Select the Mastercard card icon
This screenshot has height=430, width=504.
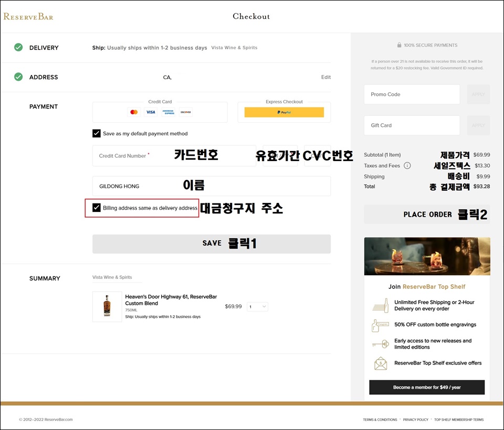coord(134,112)
